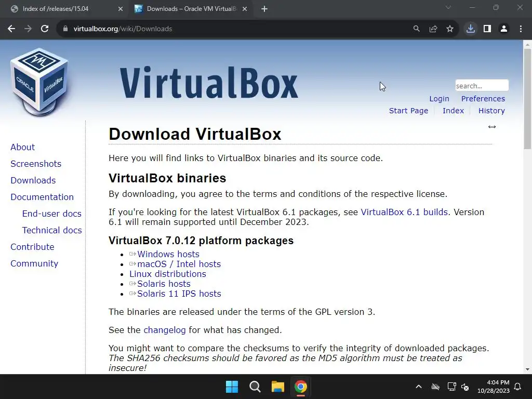Switch to Downloads – Oracle VM VirtualBox tab

[192, 9]
